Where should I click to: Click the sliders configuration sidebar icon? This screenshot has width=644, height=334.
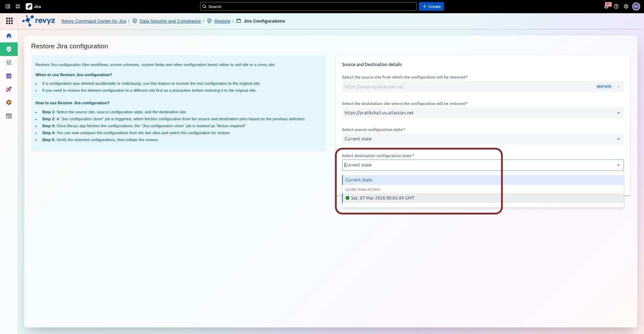[9, 63]
